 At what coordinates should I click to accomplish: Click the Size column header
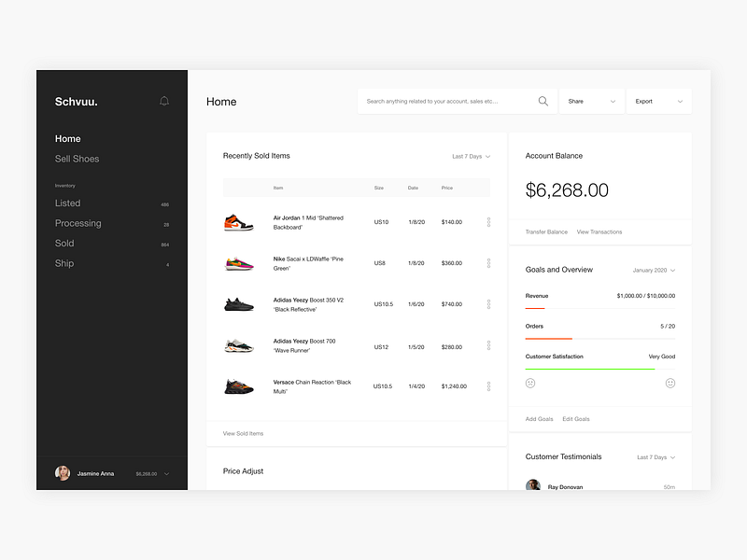(379, 188)
